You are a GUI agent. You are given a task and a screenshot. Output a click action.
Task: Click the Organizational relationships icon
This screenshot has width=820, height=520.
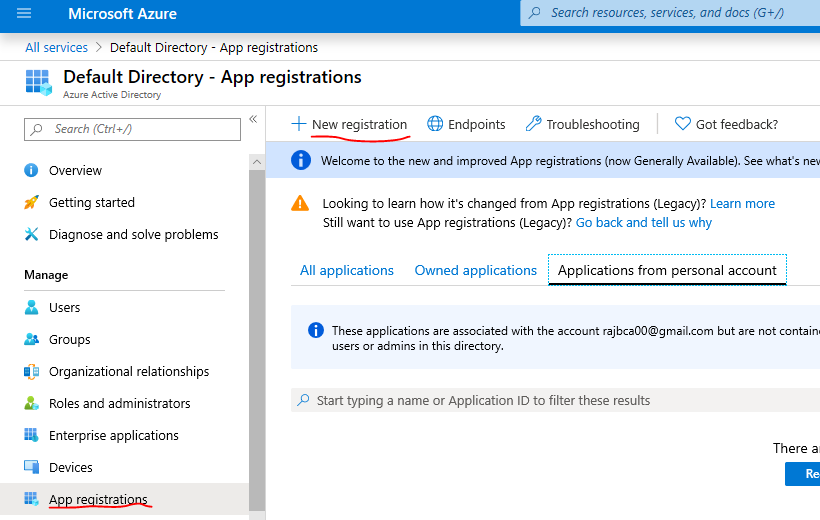pyautogui.click(x=31, y=371)
